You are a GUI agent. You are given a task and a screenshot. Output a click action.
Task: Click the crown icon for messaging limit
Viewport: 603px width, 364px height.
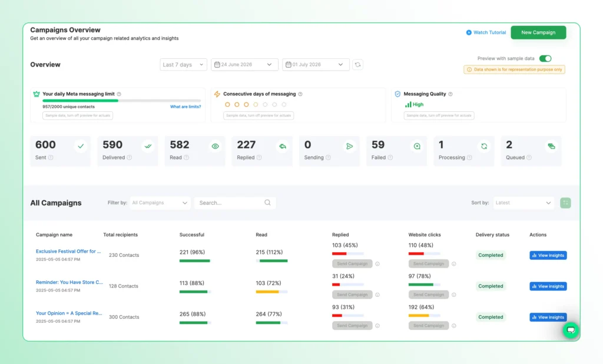(x=37, y=94)
